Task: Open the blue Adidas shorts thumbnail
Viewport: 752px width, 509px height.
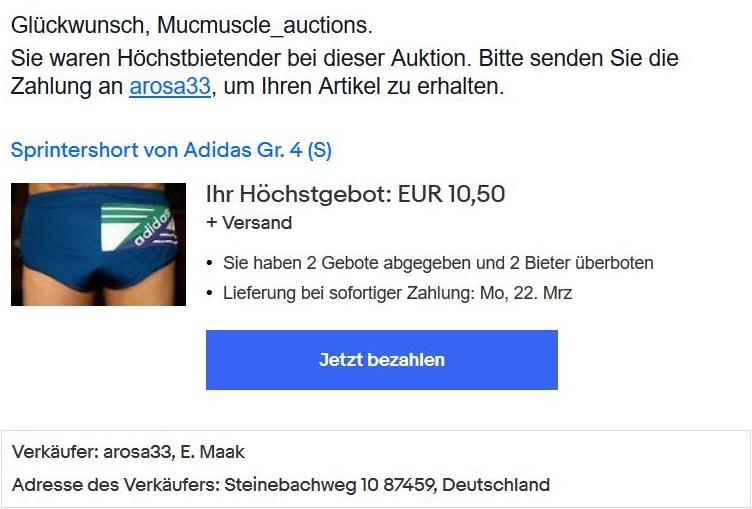Action: (98, 244)
